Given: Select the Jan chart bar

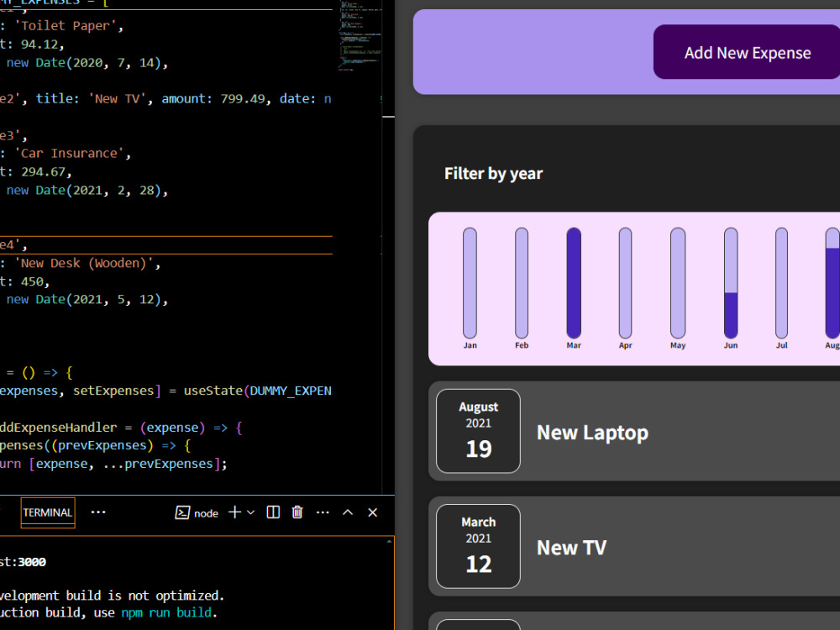Looking at the screenshot, I should (470, 283).
